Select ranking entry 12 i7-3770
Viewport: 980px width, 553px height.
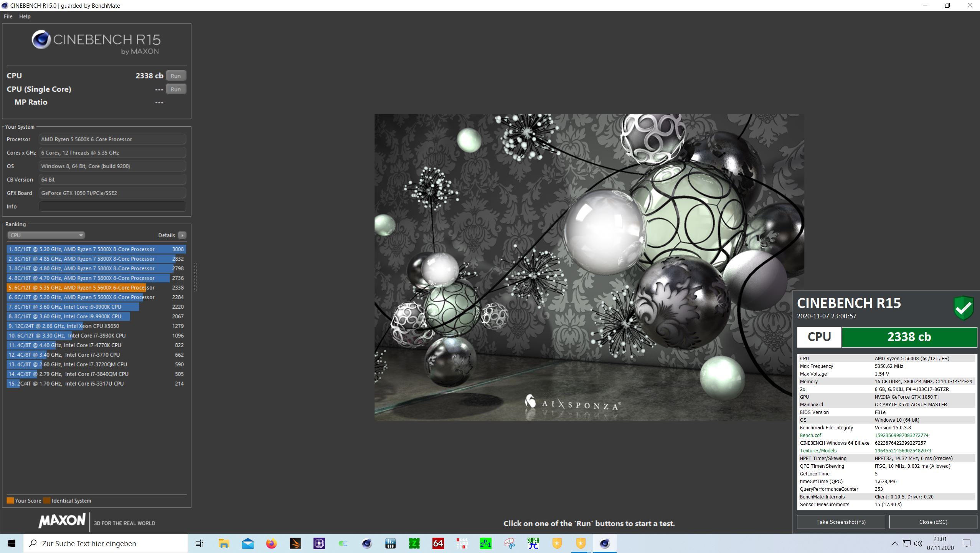point(96,355)
